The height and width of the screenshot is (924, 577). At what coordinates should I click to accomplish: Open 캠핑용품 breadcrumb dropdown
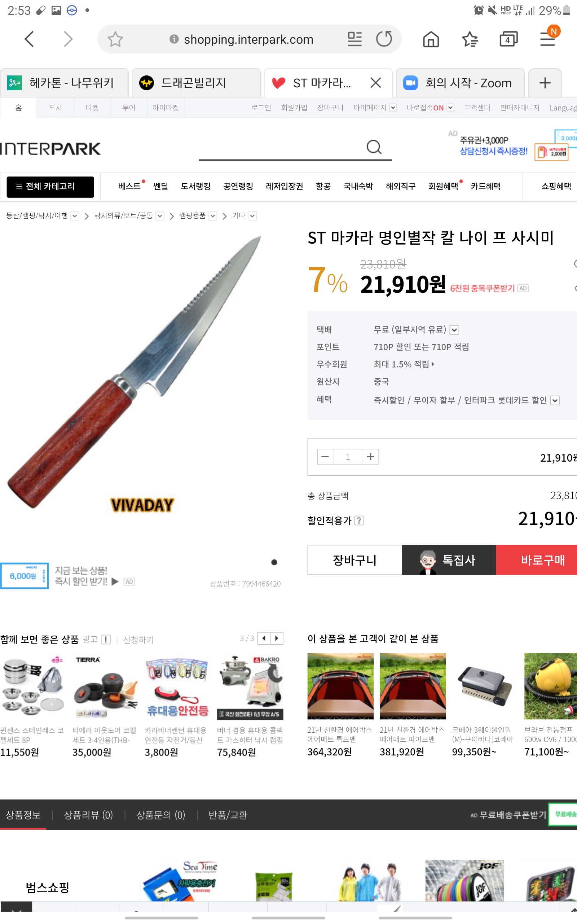pos(213,216)
